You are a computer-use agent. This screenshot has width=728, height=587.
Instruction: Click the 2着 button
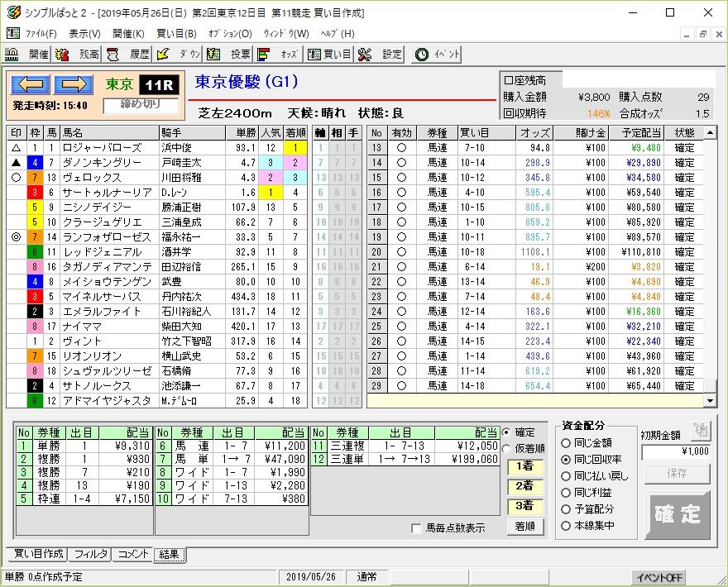tap(525, 486)
